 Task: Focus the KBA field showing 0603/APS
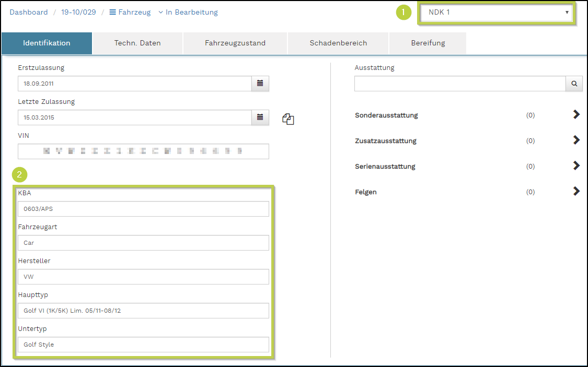143,209
